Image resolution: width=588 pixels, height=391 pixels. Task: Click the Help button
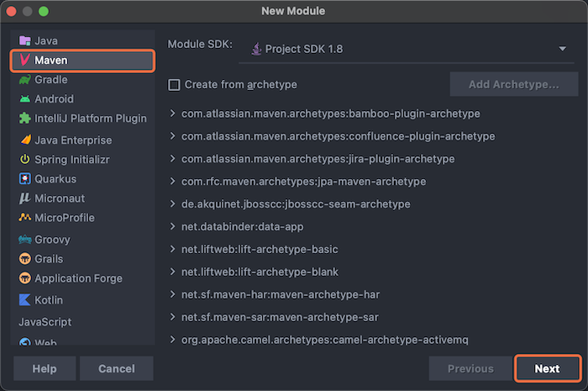click(x=45, y=368)
